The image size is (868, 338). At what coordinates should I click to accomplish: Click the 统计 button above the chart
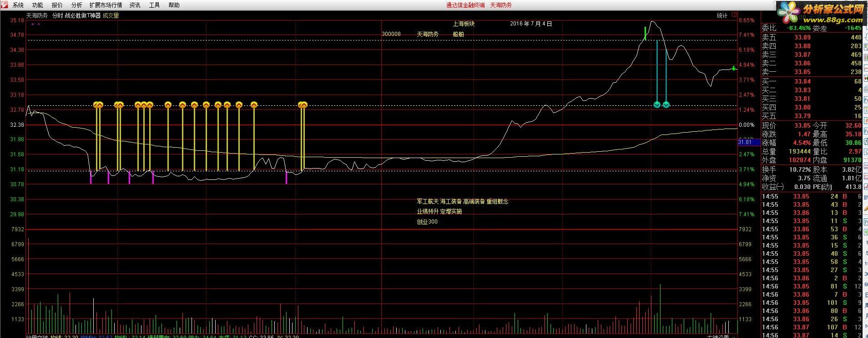(x=722, y=15)
